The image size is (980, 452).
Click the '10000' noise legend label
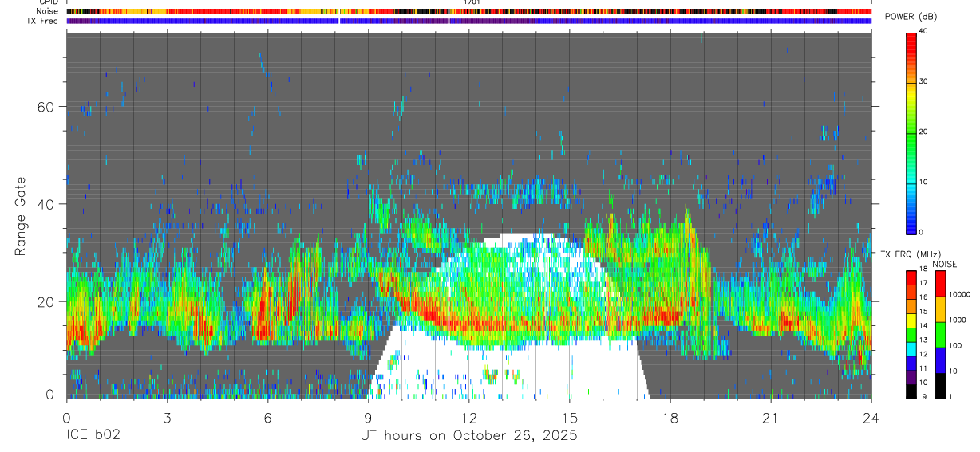[x=959, y=295]
